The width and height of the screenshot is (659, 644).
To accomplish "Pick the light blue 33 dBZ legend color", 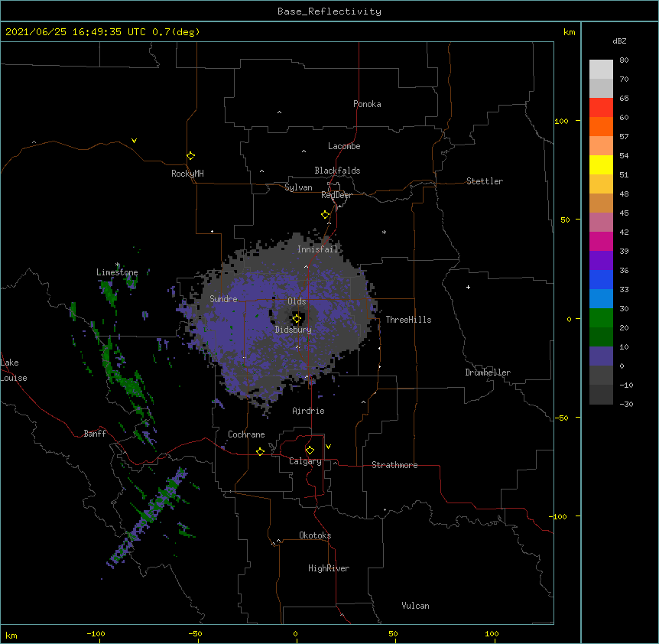I will point(601,298).
